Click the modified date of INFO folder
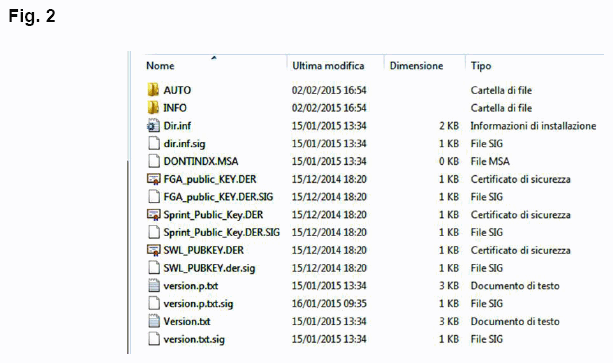 pos(329,108)
